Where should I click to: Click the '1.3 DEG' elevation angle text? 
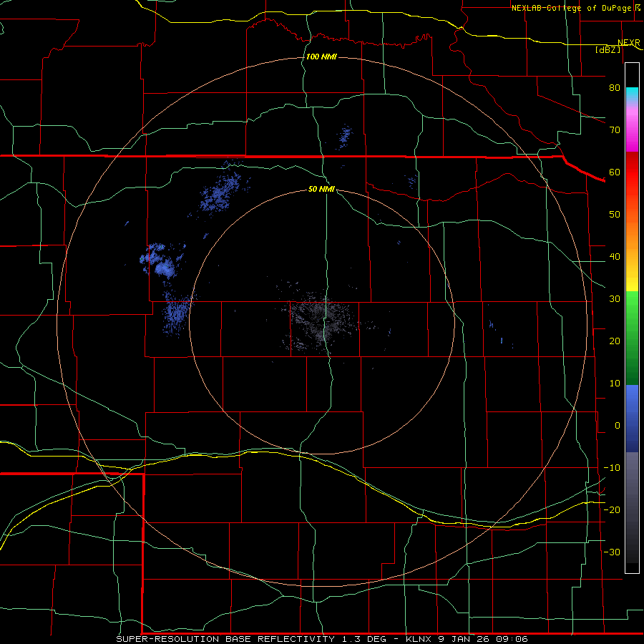point(364,639)
